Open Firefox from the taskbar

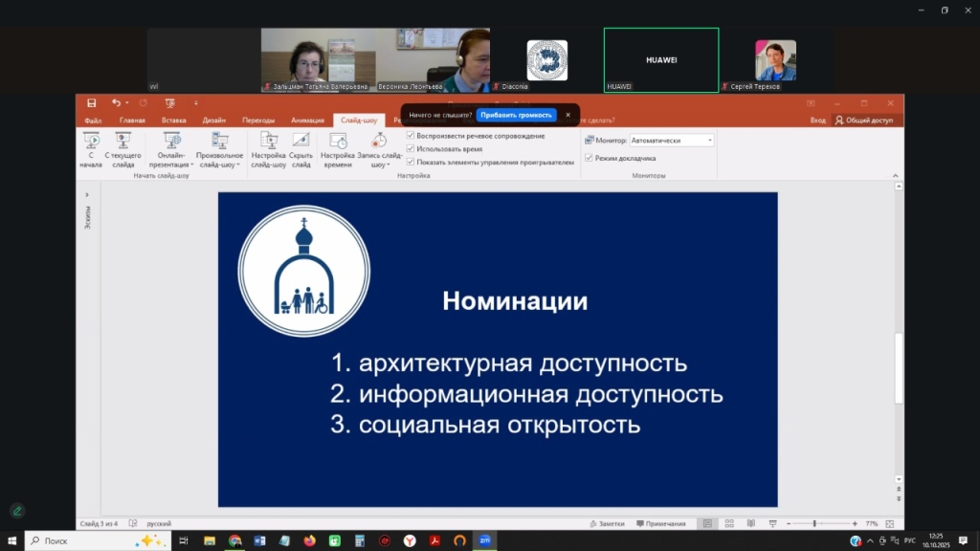309,540
